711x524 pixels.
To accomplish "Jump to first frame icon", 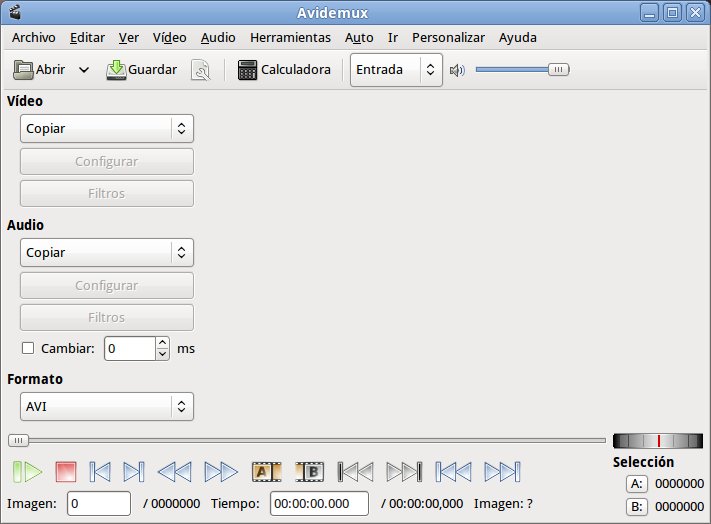I will pyautogui.click(x=453, y=472).
